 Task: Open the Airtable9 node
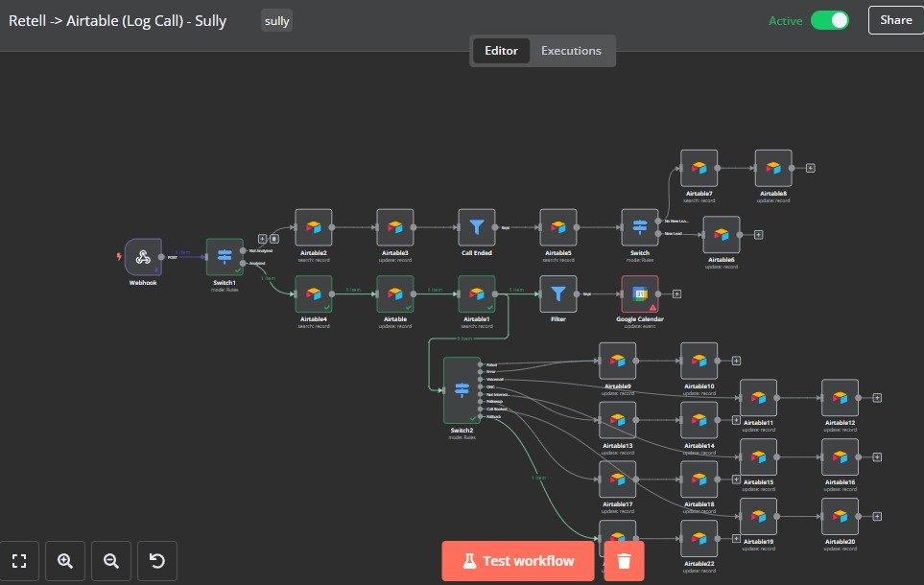point(618,361)
